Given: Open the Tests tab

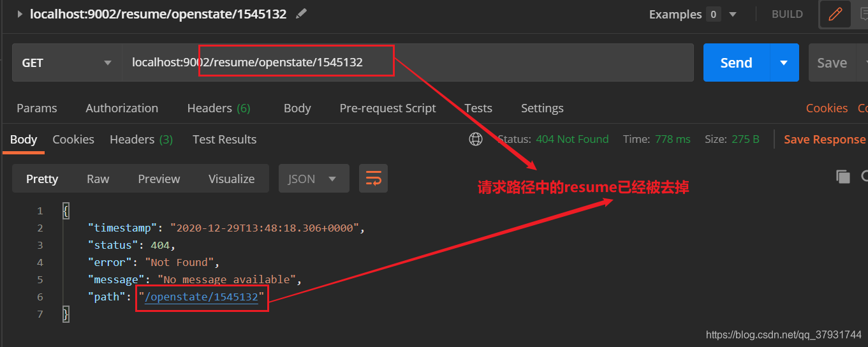Looking at the screenshot, I should coord(478,108).
